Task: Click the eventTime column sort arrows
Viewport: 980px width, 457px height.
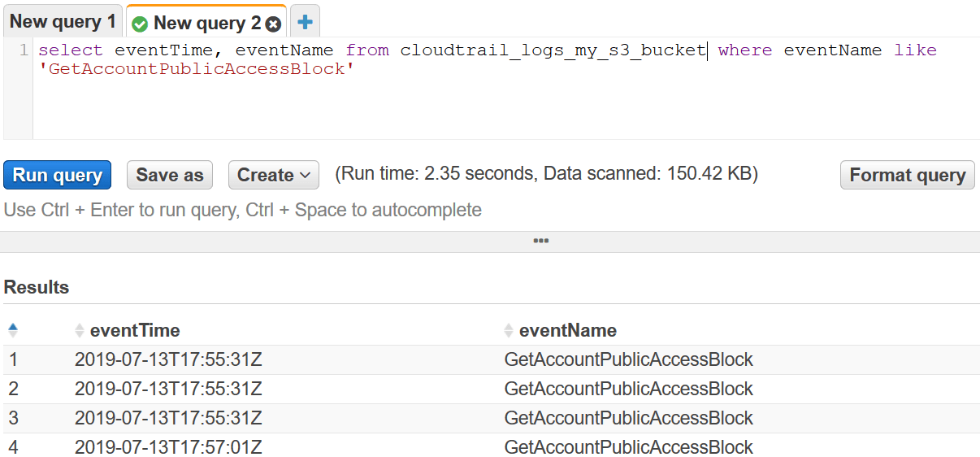Action: coord(80,330)
